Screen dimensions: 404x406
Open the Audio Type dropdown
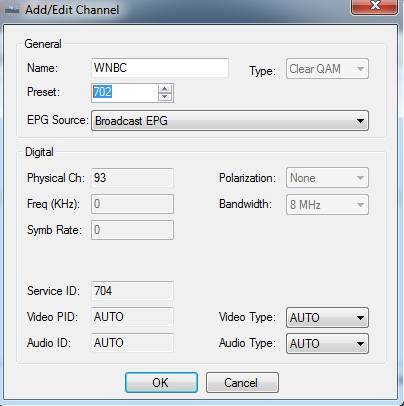[327, 343]
